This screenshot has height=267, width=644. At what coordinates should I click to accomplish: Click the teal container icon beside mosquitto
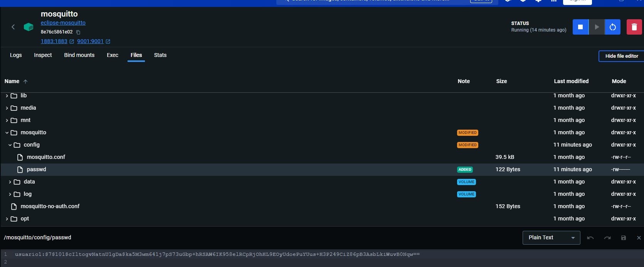(29, 27)
